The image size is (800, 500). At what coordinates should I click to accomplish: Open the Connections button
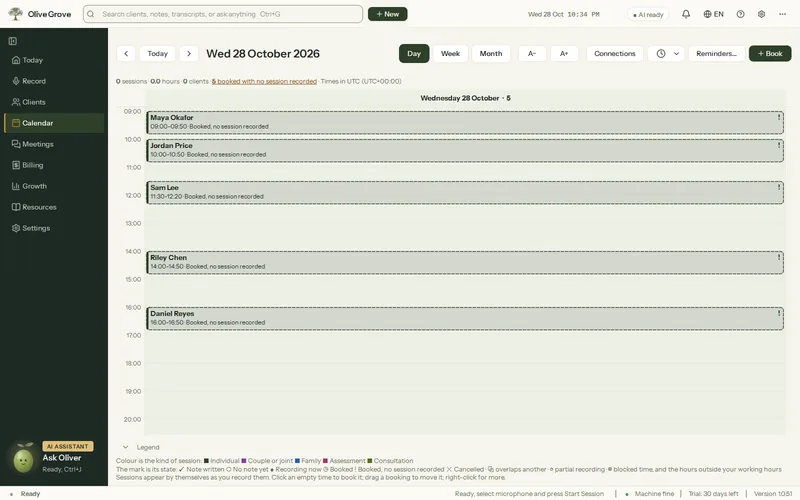(615, 54)
